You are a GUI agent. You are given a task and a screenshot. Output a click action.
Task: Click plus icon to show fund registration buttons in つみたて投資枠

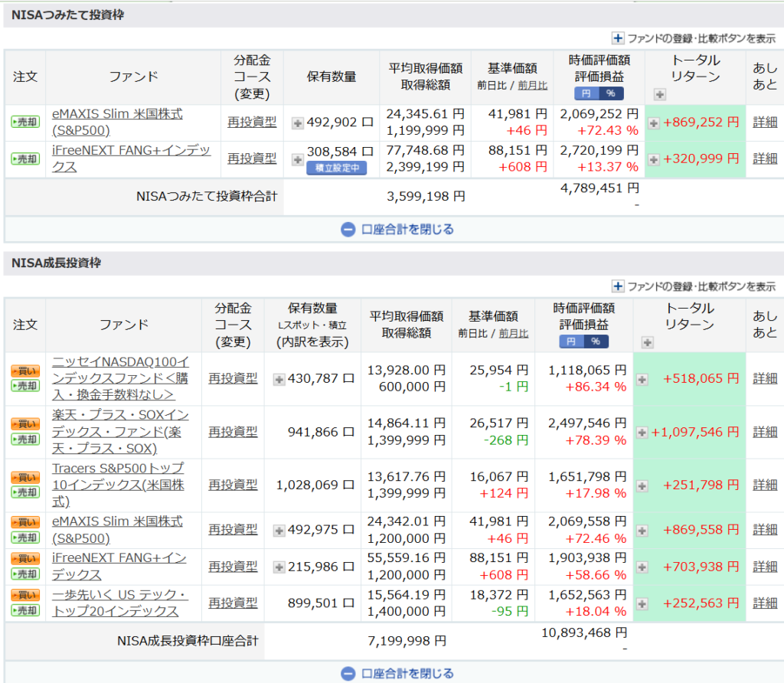tap(618, 38)
